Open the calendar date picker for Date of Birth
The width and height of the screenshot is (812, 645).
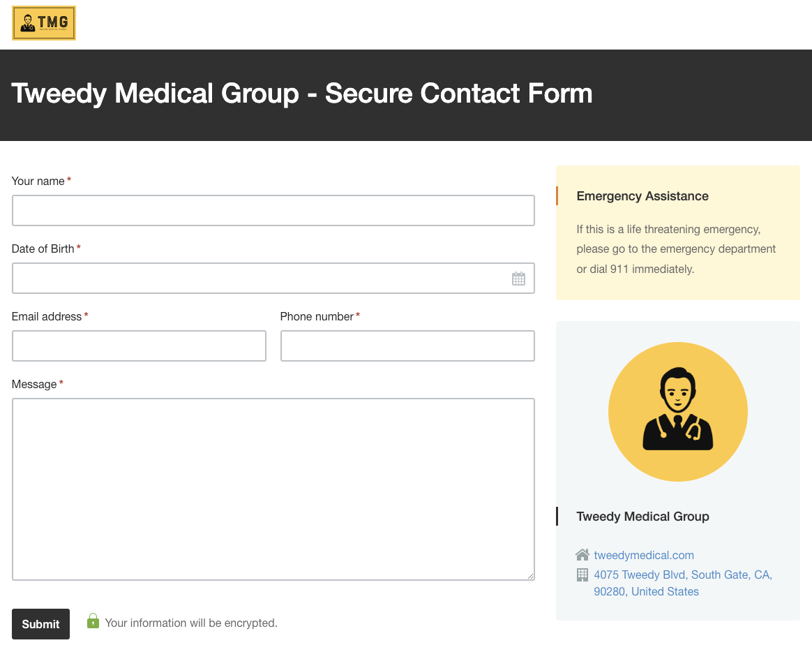519,278
